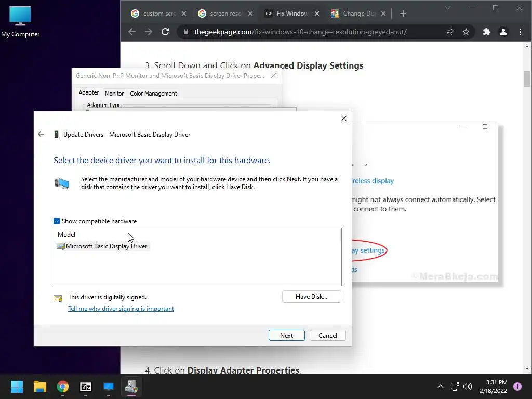The height and width of the screenshot is (399, 532).
Task: Open Chrome profile icon
Action: [503, 32]
